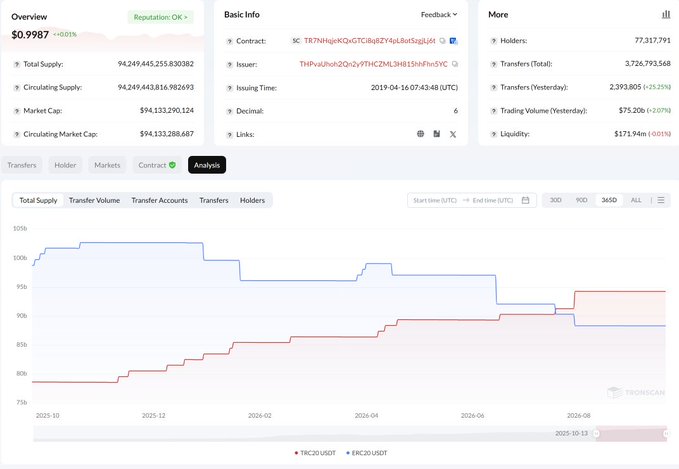Open the issuer address link THPvaUhoh…
This screenshot has width=679, height=469.
[373, 64]
